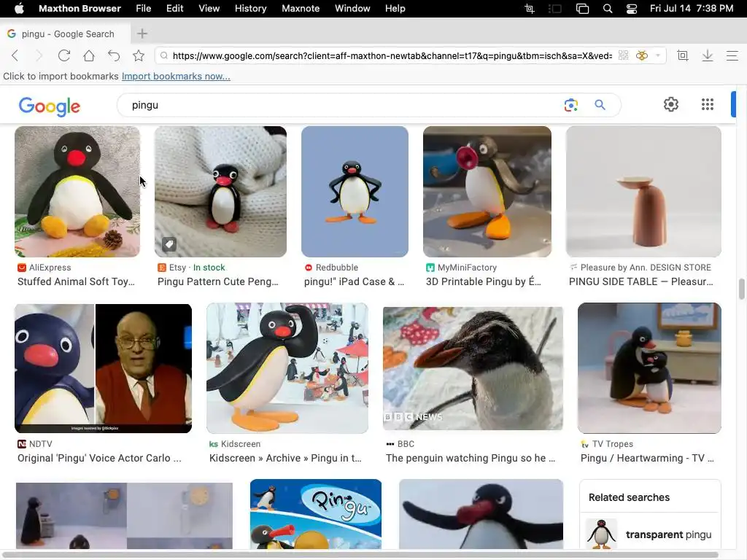
Task: Click the blue magnifier search button
Action: pyautogui.click(x=600, y=105)
